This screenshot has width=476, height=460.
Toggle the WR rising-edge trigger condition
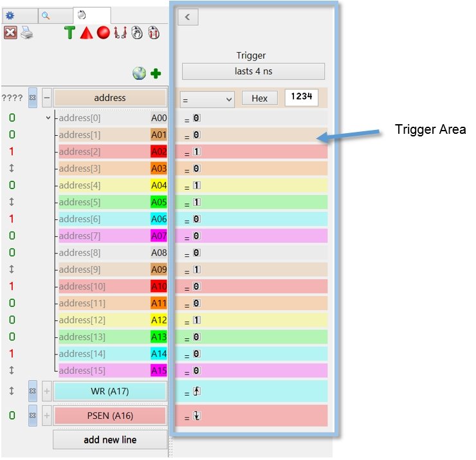197,391
